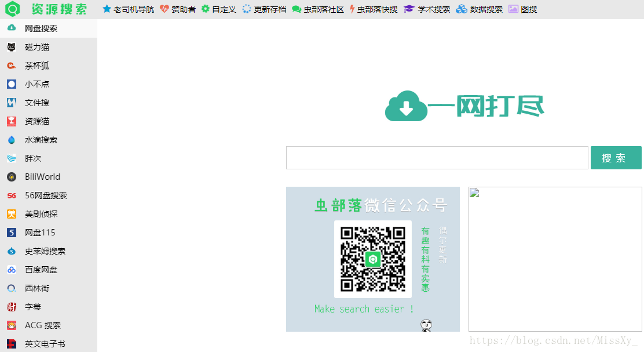Click the 百度网盘 icon
The width and height of the screenshot is (644, 352).
coord(12,270)
